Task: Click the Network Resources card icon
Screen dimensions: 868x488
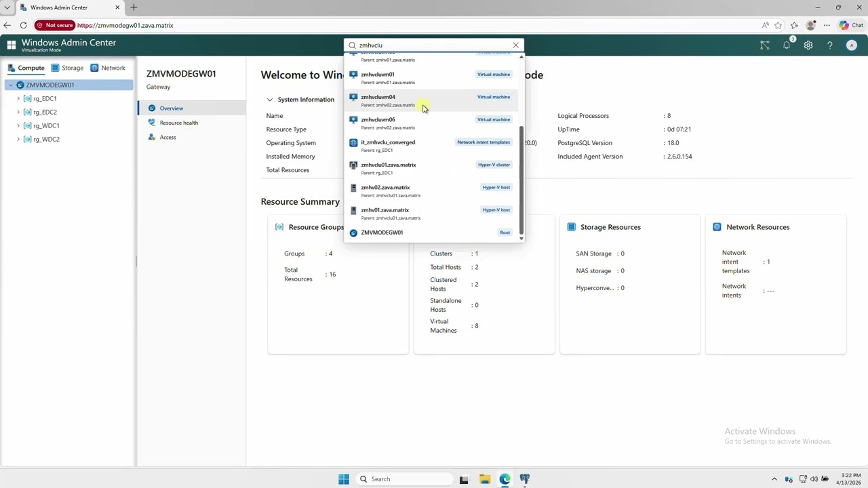Action: click(717, 227)
